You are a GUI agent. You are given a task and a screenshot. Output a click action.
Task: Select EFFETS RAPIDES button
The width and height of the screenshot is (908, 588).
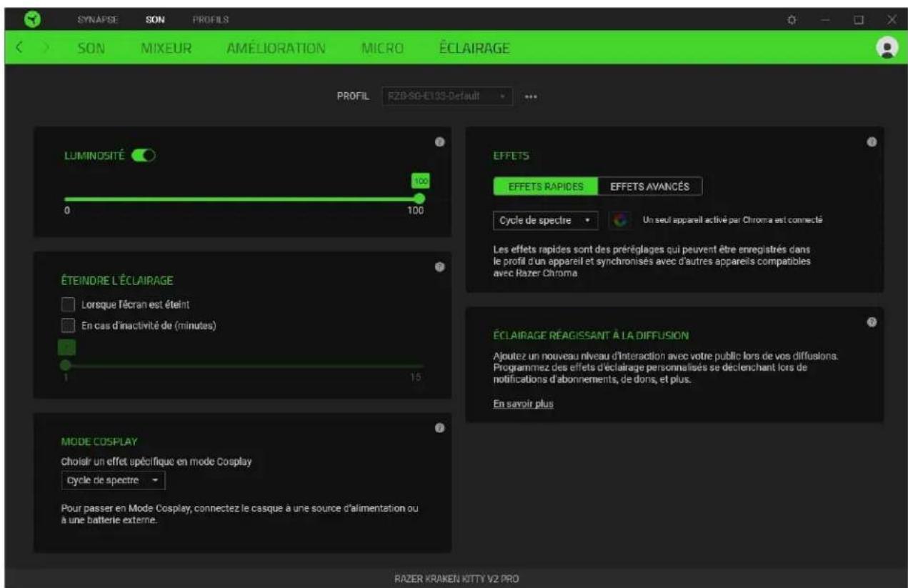click(x=546, y=186)
